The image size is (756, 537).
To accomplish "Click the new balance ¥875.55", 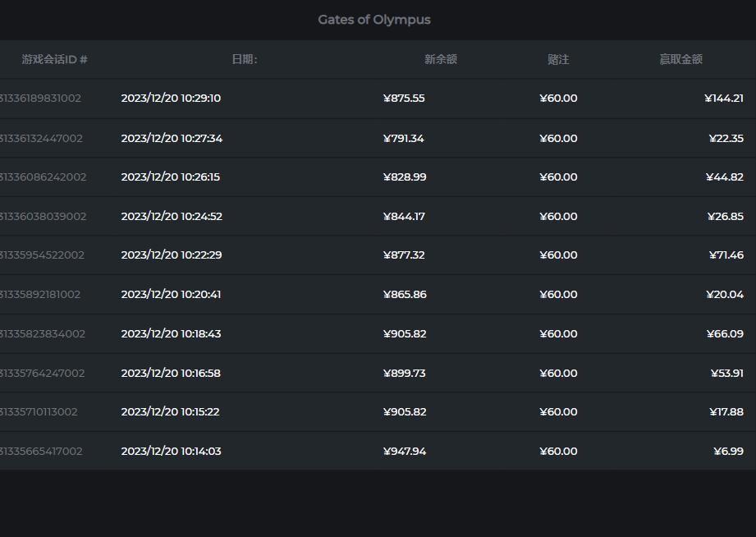I will click(x=404, y=99).
